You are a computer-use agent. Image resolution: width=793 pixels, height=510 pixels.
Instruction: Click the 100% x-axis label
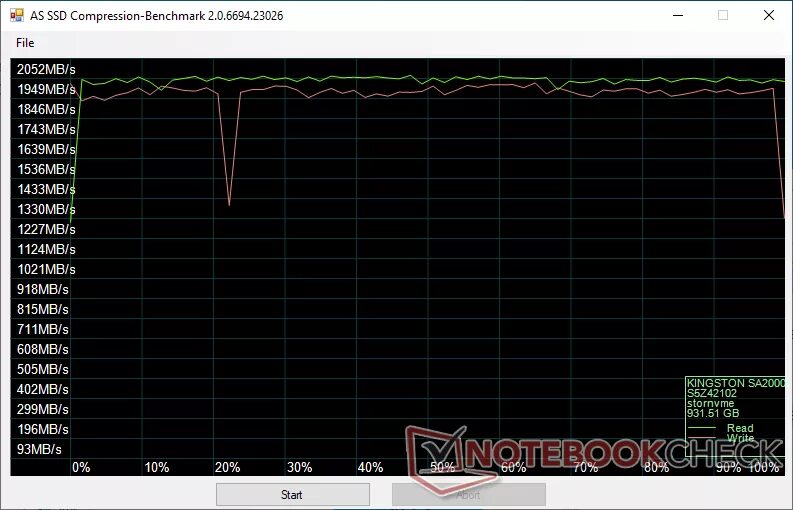pyautogui.click(x=764, y=468)
